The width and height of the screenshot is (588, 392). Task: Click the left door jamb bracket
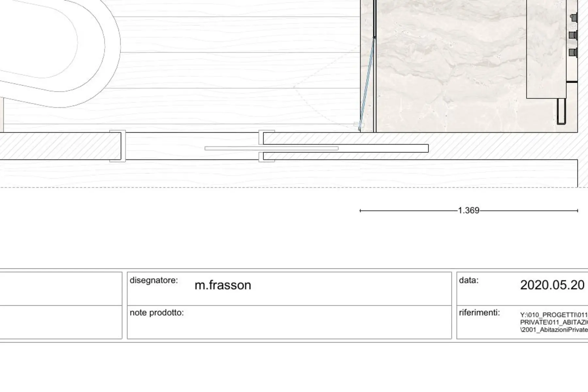point(118,146)
